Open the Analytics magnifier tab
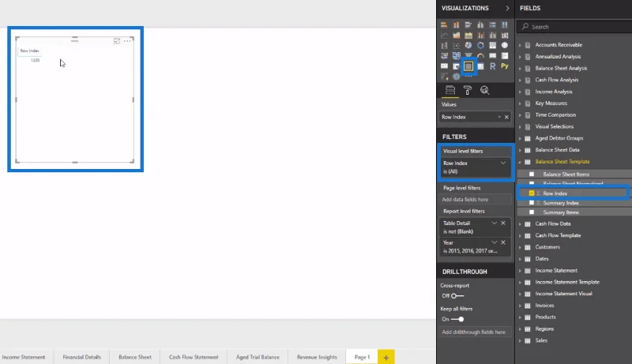632x364 pixels. 485,90
